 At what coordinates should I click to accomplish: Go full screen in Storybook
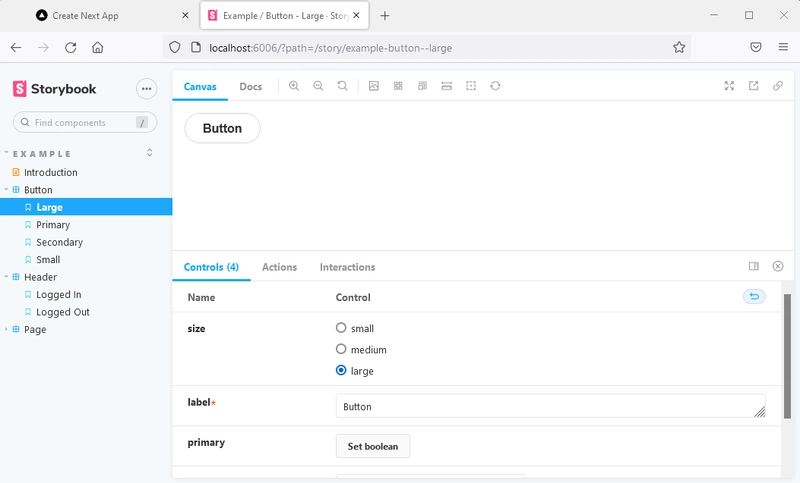click(729, 86)
